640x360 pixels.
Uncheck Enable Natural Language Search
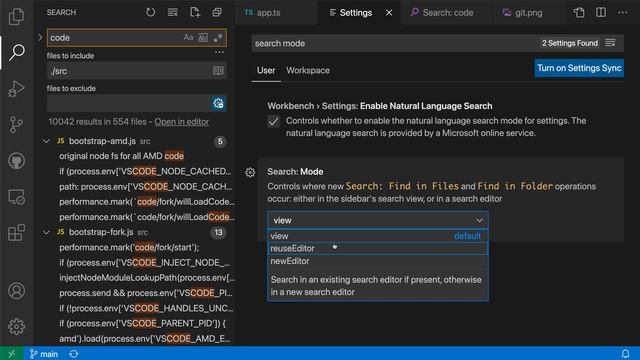coord(273,122)
